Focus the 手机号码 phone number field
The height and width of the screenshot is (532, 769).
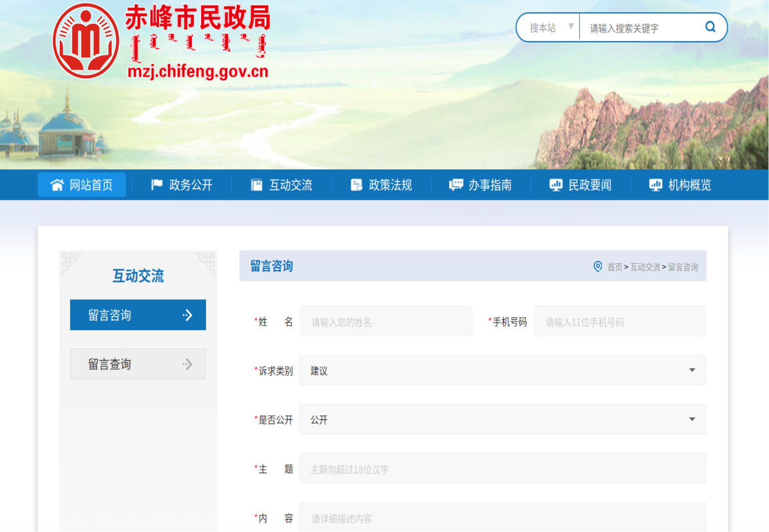click(x=620, y=321)
